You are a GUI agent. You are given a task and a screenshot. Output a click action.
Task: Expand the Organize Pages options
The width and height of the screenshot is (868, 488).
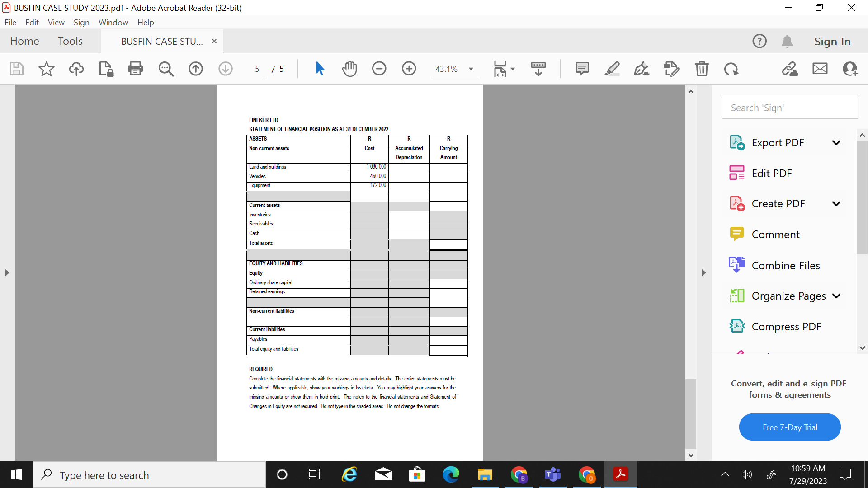point(837,296)
